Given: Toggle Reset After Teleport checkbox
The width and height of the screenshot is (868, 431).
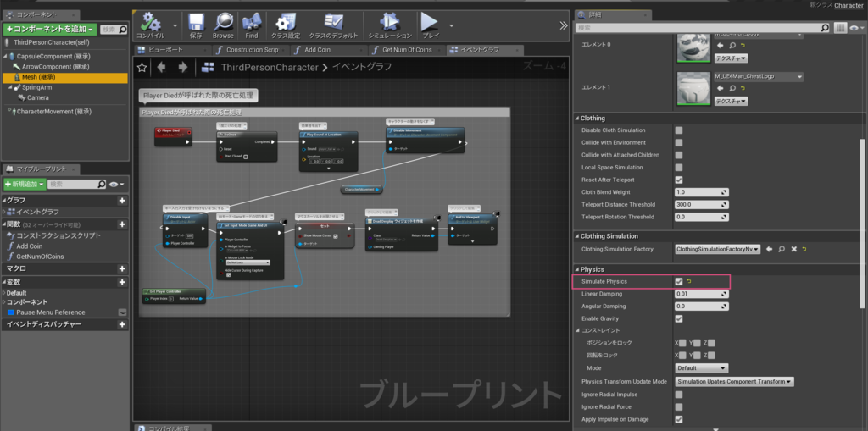Looking at the screenshot, I should [x=679, y=180].
